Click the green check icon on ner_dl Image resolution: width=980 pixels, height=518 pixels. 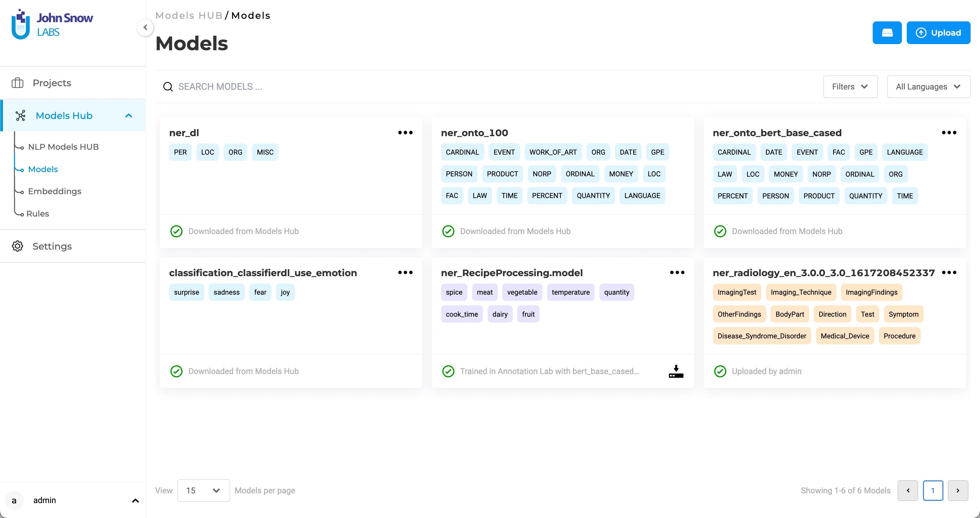[x=176, y=231]
